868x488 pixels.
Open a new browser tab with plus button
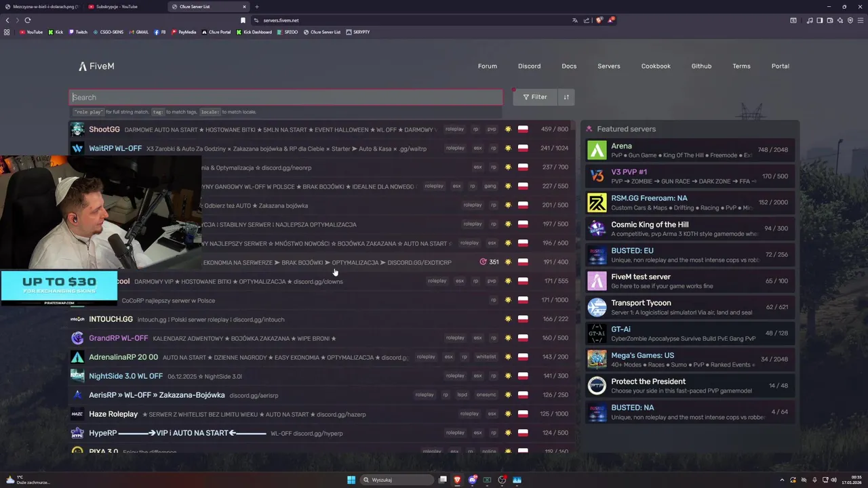257,7
